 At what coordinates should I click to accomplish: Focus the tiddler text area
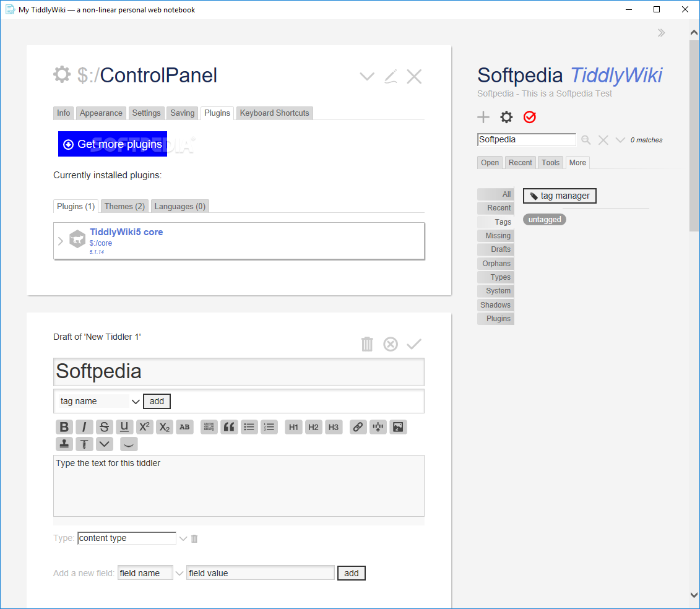pos(239,486)
